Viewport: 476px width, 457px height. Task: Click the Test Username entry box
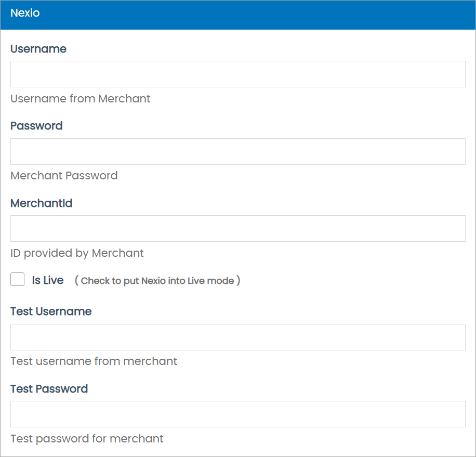tap(237, 337)
